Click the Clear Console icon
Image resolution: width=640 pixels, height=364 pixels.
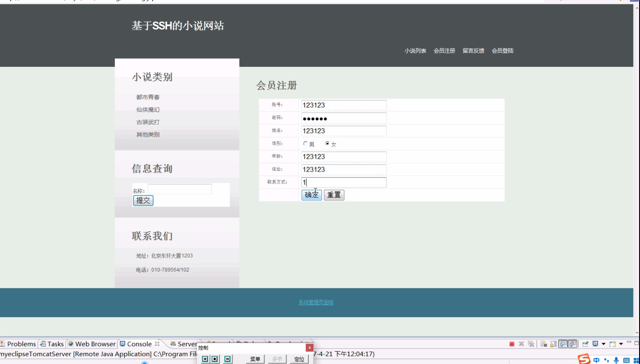point(544,344)
